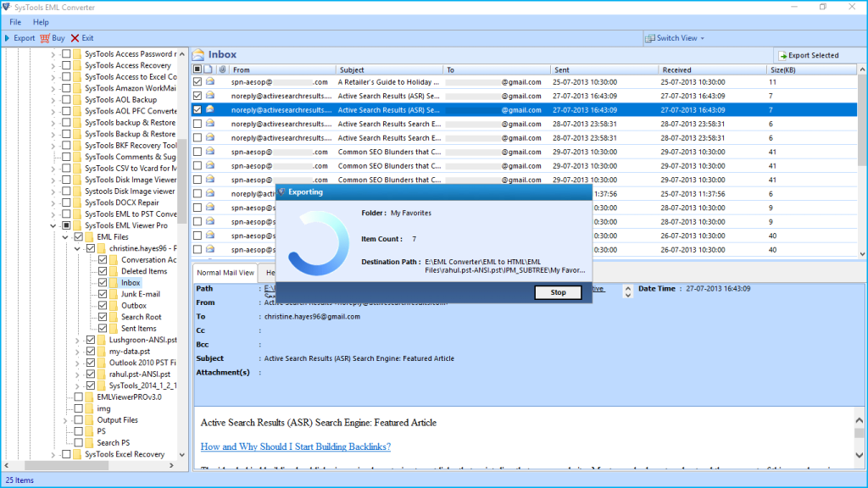This screenshot has height=488, width=868.
Task: Toggle the select-all checkbox in email list header
Action: 198,69
